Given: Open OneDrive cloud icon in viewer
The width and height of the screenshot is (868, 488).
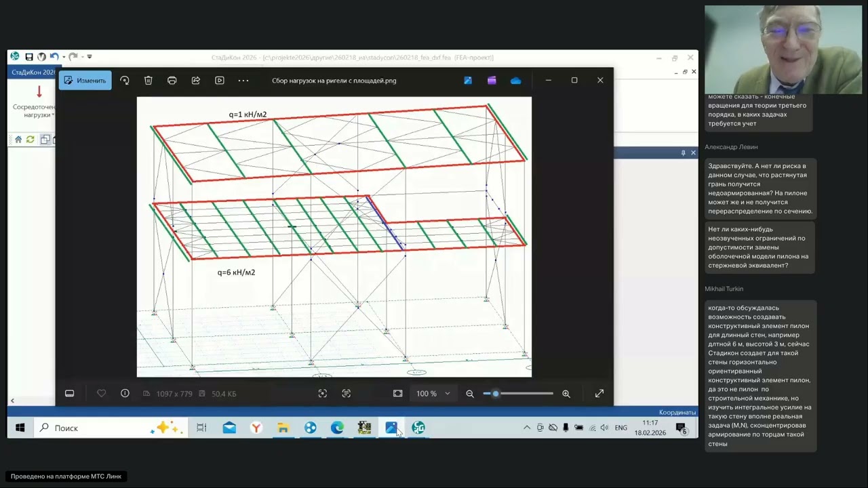Looking at the screenshot, I should point(516,80).
